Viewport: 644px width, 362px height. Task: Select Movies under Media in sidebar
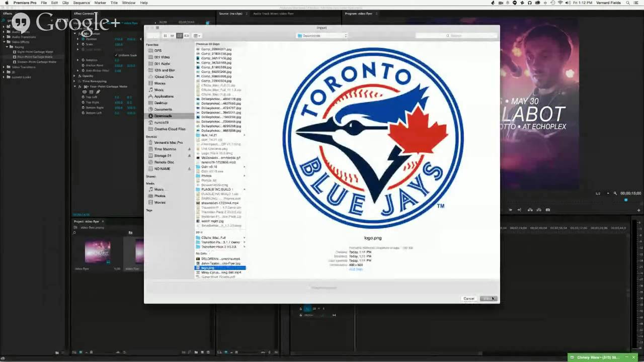point(160,203)
